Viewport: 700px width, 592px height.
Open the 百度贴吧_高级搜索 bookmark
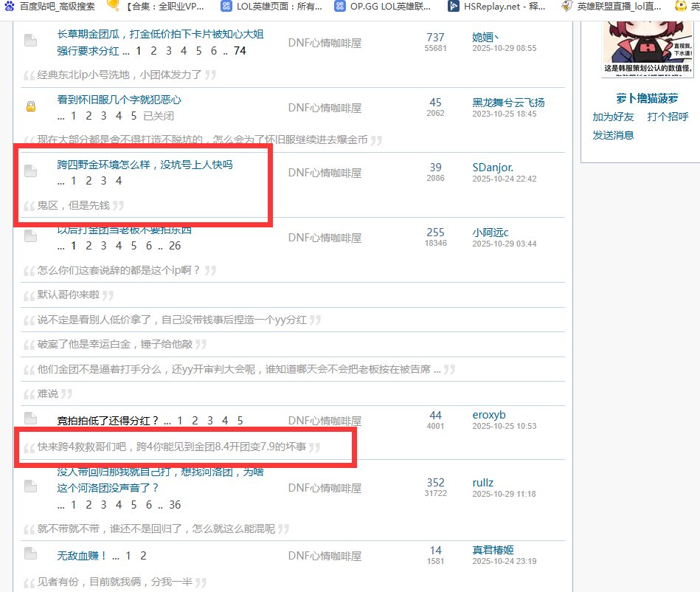50,6
